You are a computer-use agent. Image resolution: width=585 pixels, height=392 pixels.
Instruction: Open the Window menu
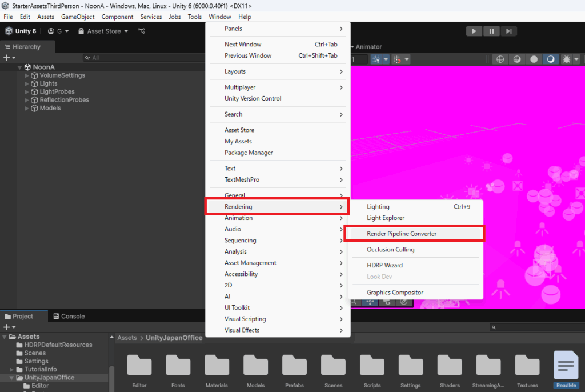point(220,17)
